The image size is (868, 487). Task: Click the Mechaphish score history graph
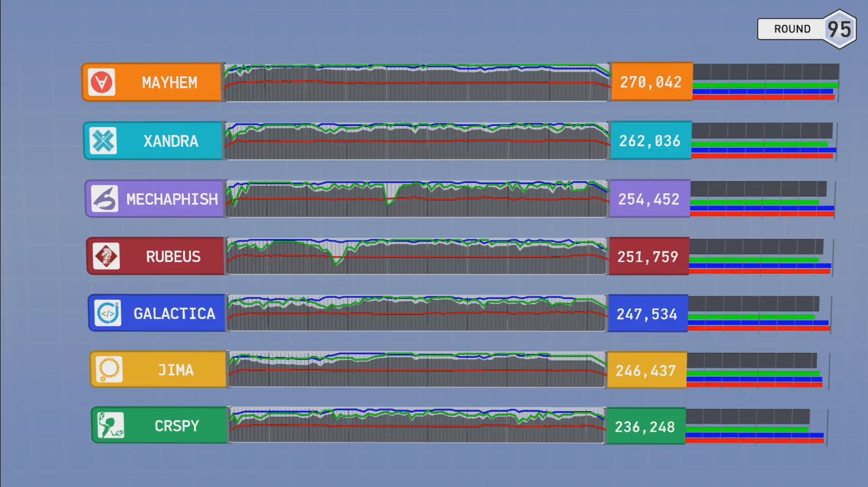tap(417, 199)
